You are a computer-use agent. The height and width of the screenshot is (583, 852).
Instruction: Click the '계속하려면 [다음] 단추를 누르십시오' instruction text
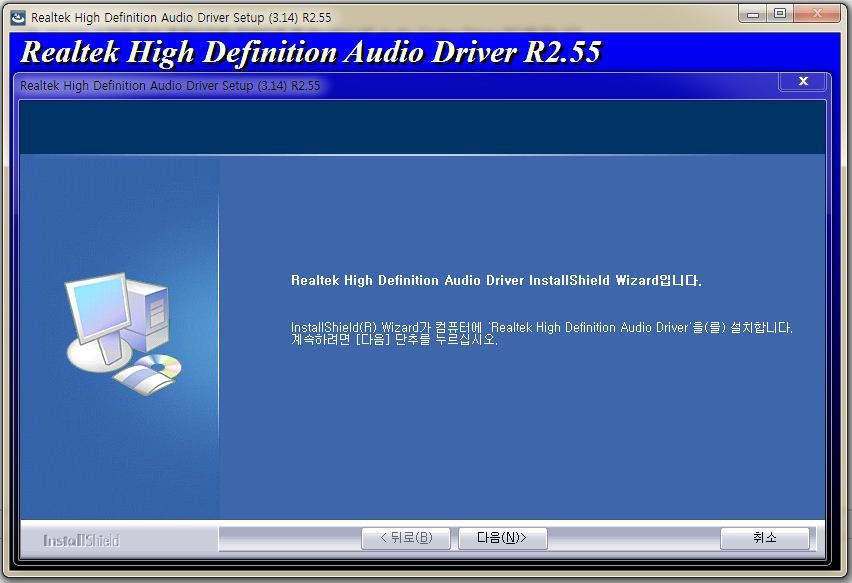tap(394, 340)
